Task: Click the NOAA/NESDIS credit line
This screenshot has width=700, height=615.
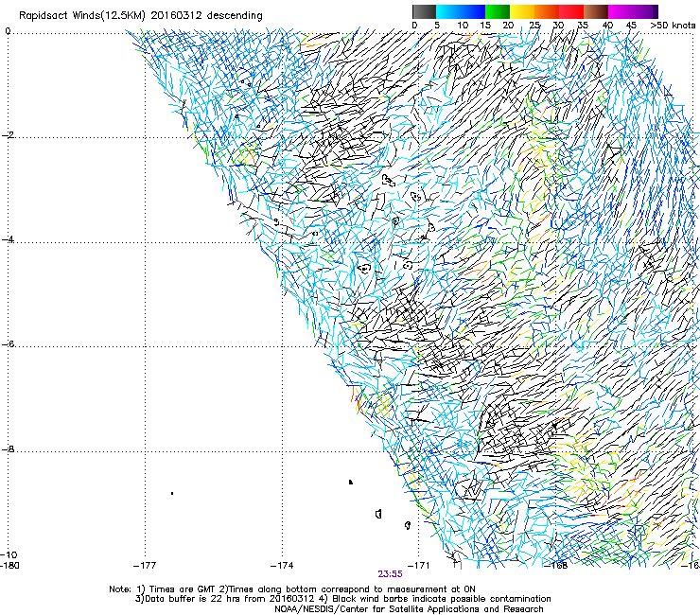Action: point(409,609)
